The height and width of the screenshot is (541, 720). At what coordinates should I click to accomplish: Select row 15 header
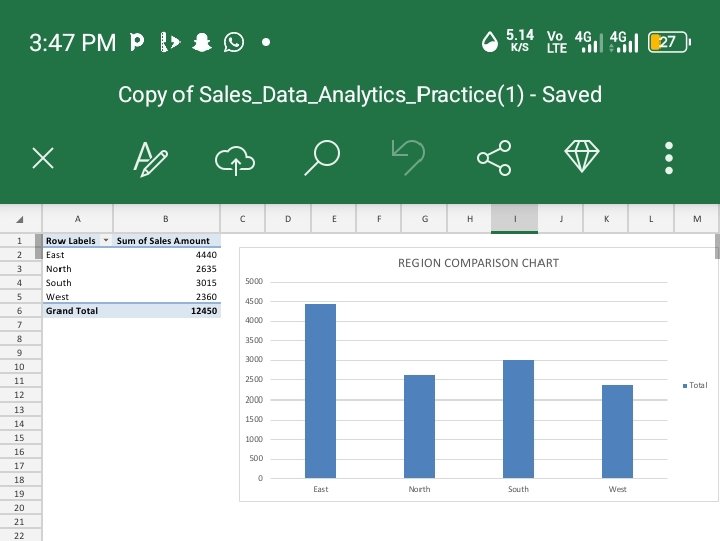tap(19, 438)
